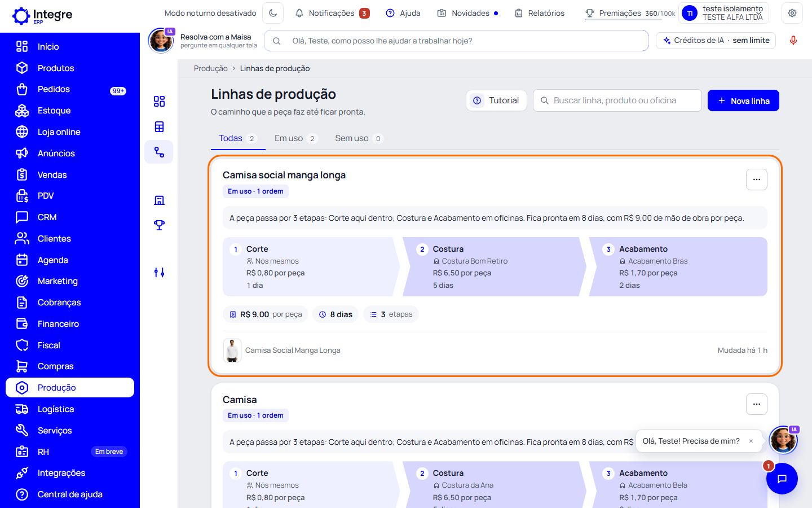Viewport: 812px width, 508px height.
Task: Click the Clientes people icon
Action: point(22,239)
